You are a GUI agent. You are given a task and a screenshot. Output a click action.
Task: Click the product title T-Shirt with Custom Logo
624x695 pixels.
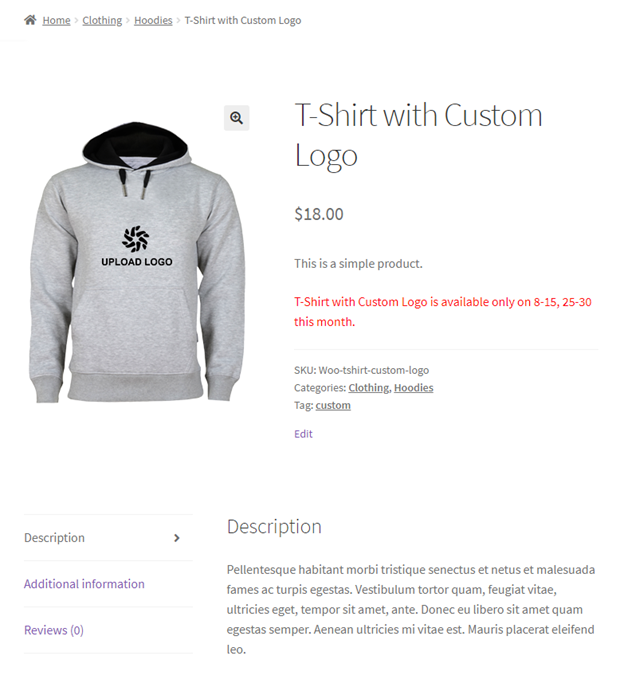click(418, 135)
